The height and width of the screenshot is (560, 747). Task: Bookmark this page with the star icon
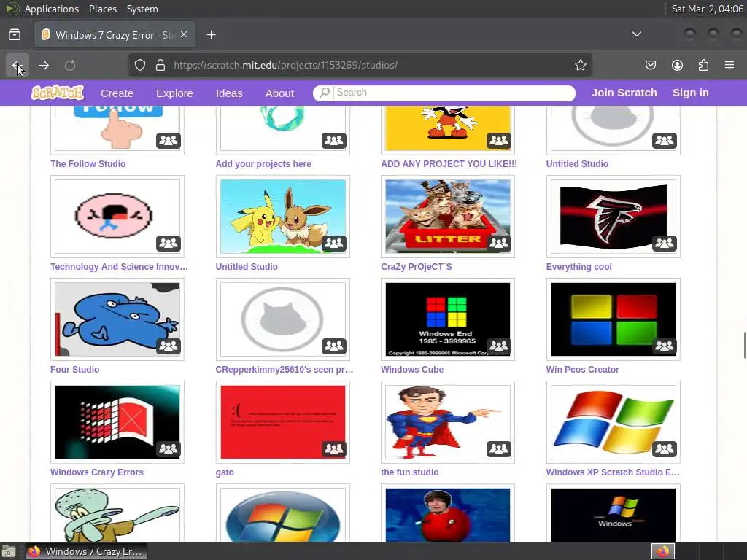[x=580, y=65]
